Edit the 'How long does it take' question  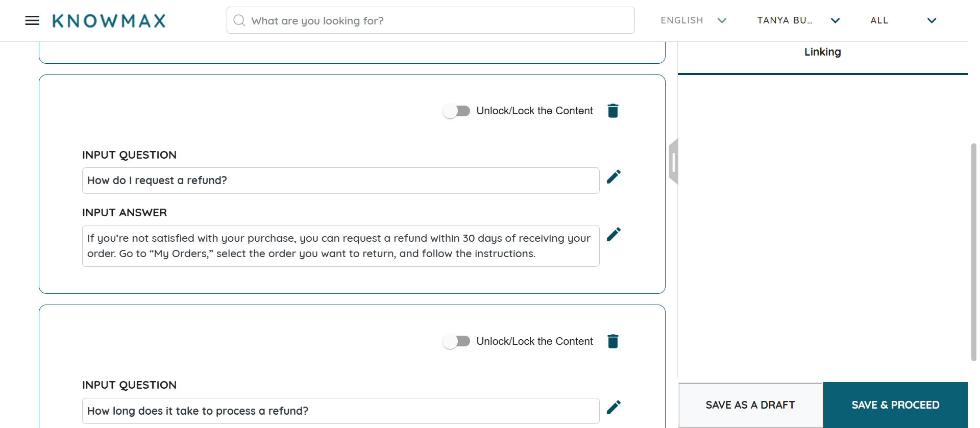614,407
